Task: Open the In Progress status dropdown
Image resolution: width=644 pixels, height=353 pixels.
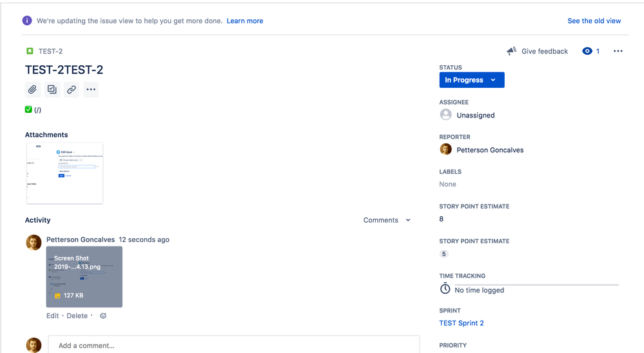Action: [x=472, y=80]
